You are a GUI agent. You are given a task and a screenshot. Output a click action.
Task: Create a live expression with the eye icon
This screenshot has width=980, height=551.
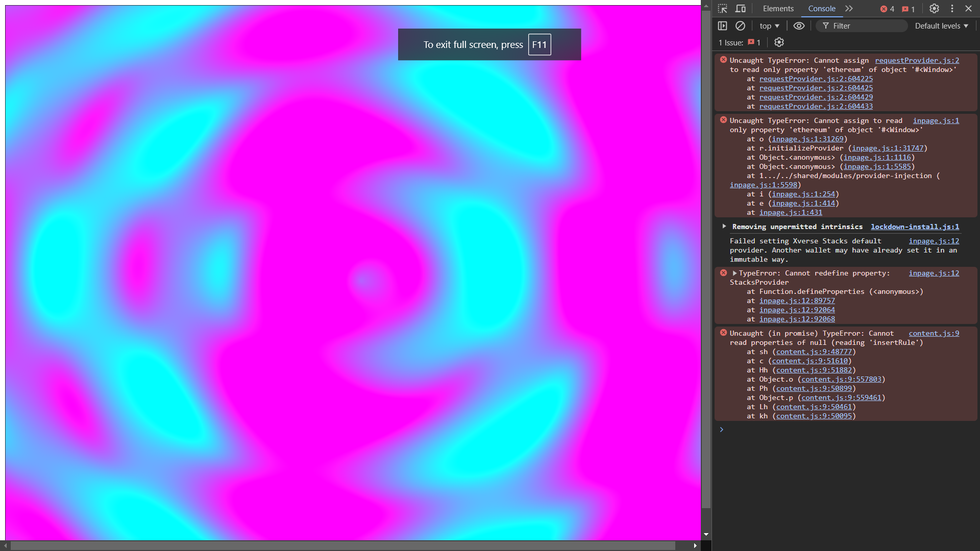[x=799, y=26]
